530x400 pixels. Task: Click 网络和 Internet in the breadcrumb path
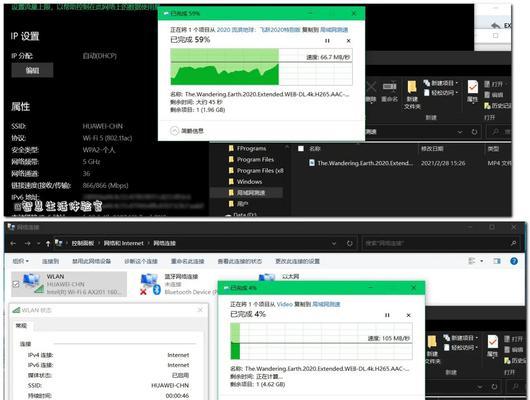click(123, 243)
